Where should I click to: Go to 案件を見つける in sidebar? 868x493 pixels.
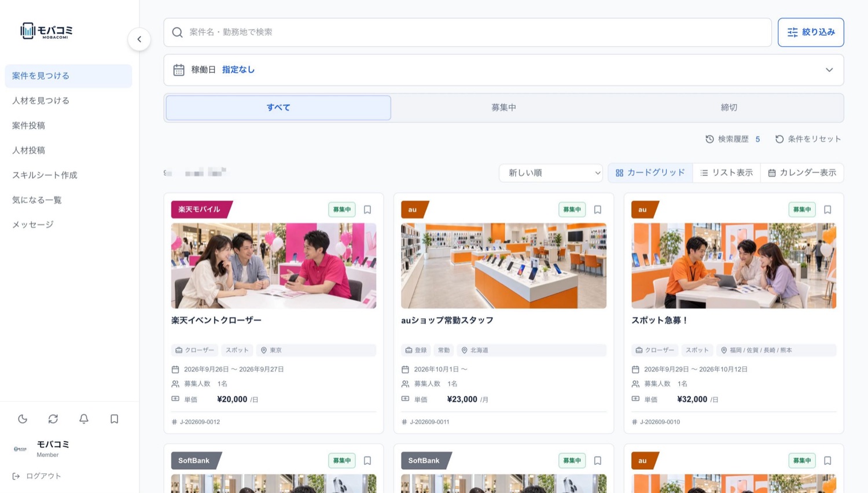68,76
